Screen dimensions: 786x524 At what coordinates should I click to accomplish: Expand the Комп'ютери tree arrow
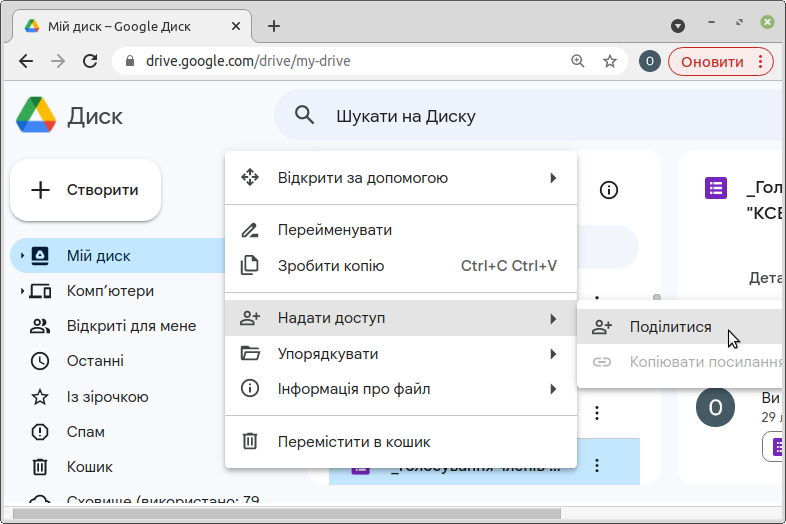coord(22,291)
